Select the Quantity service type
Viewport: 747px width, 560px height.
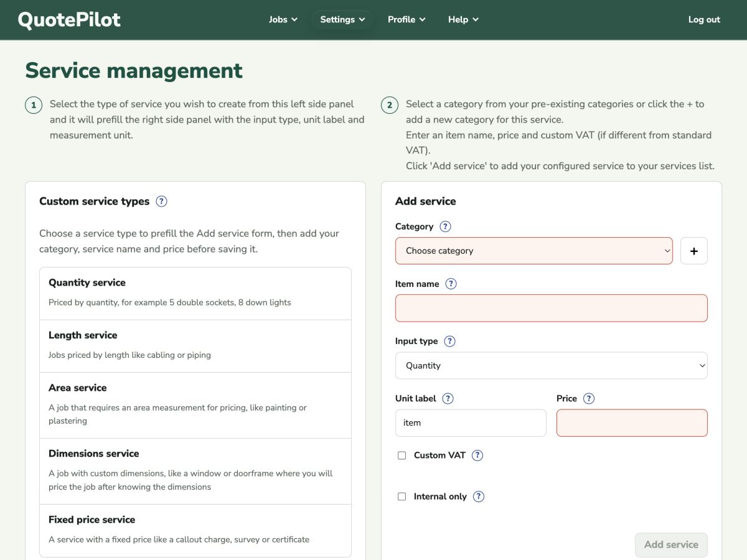click(x=195, y=294)
